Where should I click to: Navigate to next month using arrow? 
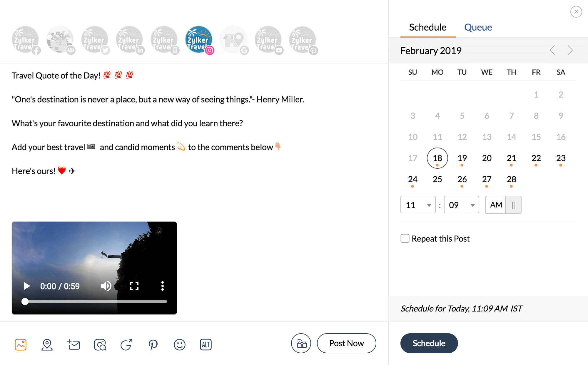pos(570,50)
